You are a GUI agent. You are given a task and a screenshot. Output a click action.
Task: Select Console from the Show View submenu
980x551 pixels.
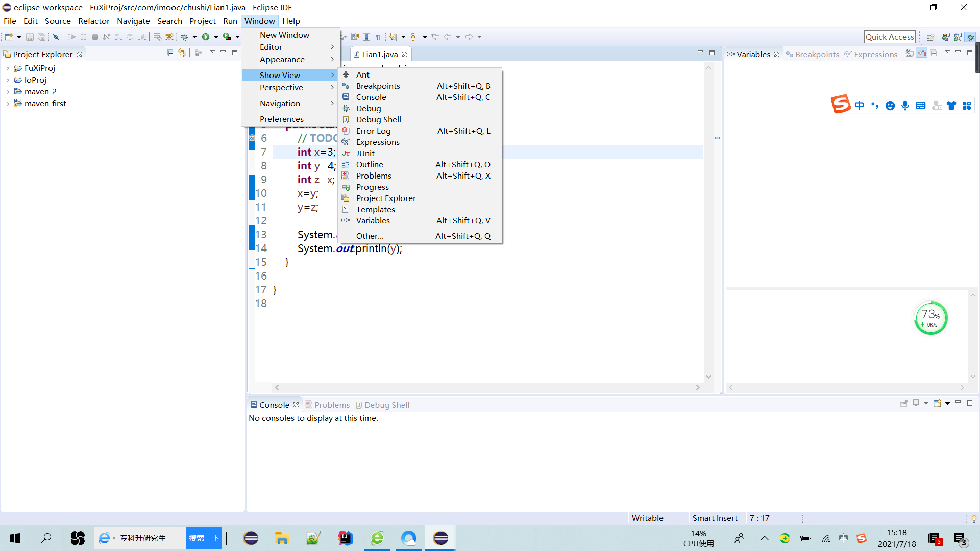pyautogui.click(x=371, y=97)
